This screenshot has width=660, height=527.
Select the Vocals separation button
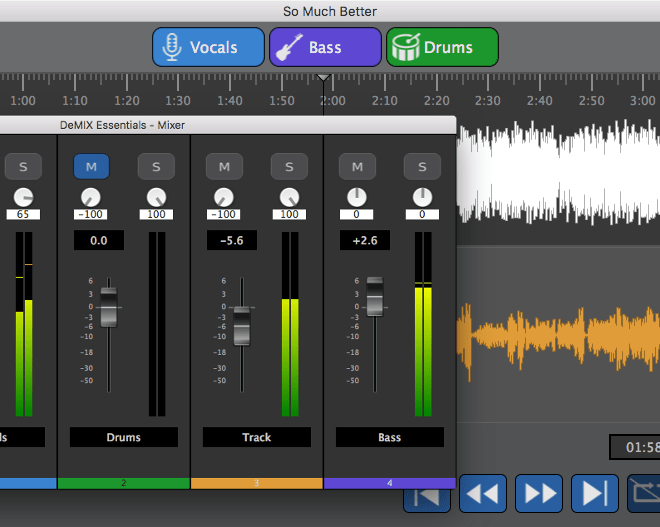pyautogui.click(x=208, y=47)
